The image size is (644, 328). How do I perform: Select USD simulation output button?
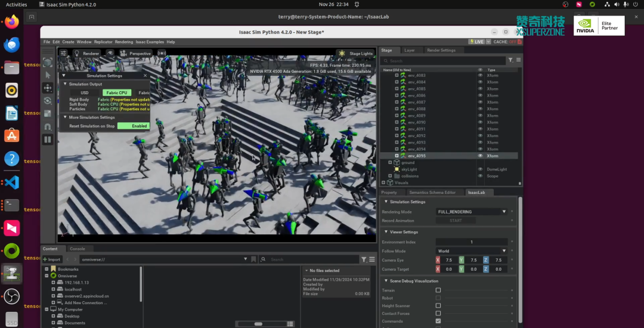click(x=85, y=93)
